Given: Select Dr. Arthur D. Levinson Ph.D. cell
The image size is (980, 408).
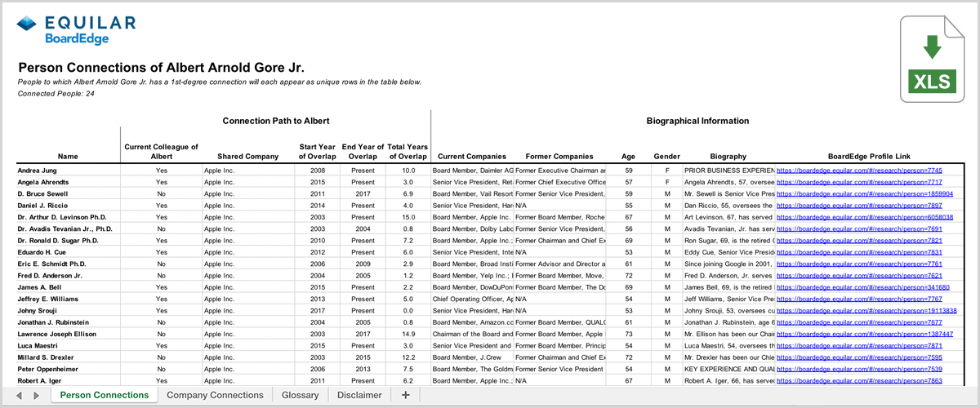Looking at the screenshot, I should point(69,217).
